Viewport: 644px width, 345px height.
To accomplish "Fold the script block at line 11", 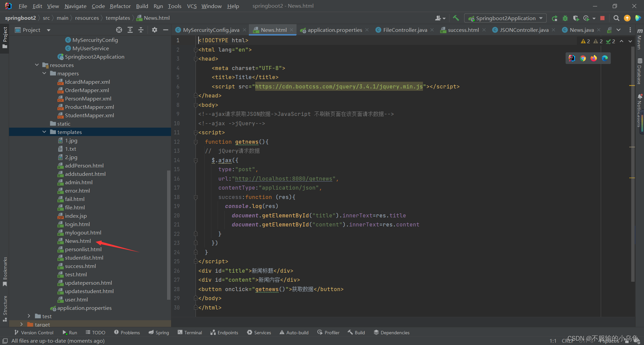I will 196,133.
